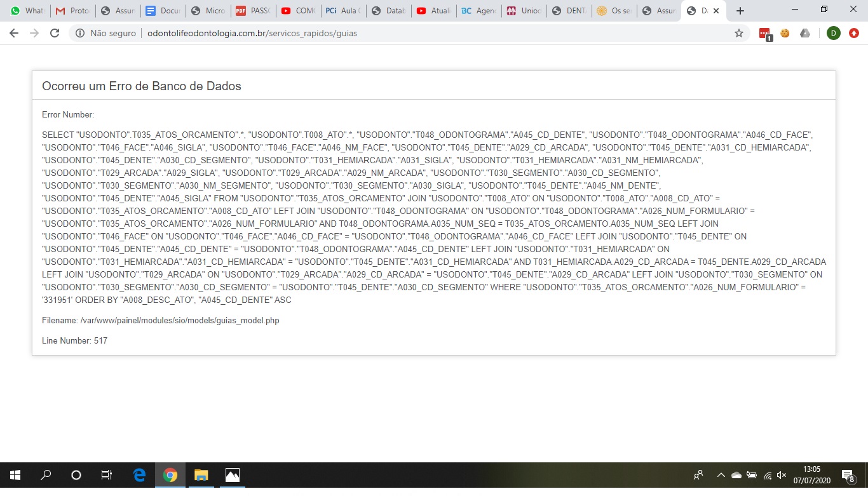Launch Microsoft Edge from the taskbar
Viewport: 868px width, 496px height.
139,475
